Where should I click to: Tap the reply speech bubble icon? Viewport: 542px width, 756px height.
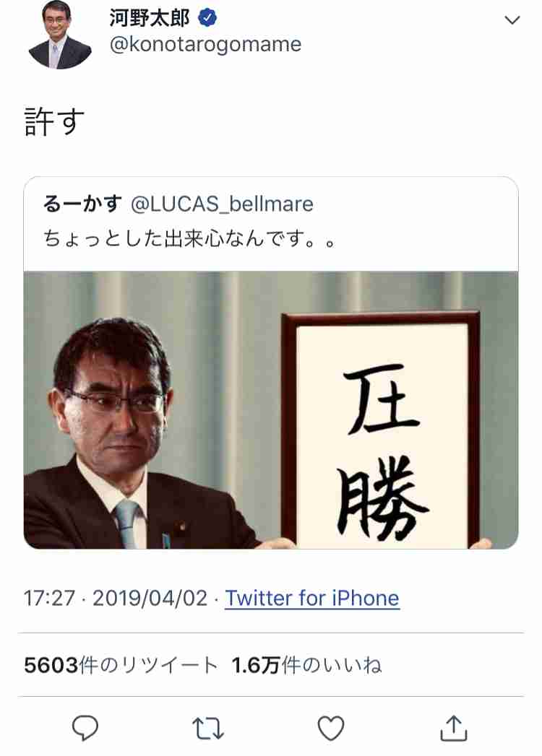(85, 727)
